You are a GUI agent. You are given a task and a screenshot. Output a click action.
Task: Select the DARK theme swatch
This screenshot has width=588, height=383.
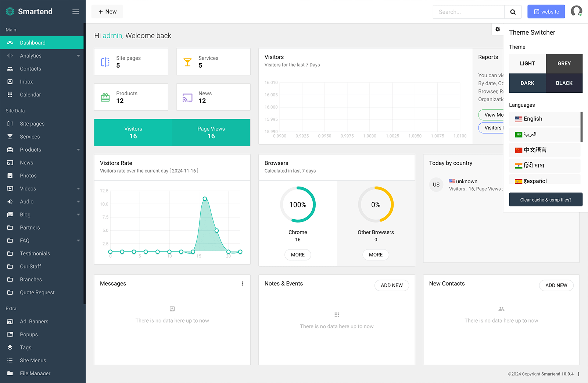pyautogui.click(x=527, y=83)
